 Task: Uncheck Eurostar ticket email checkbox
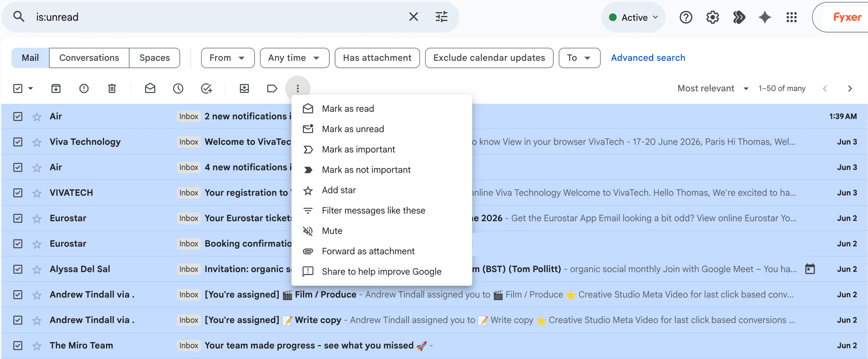coord(18,218)
